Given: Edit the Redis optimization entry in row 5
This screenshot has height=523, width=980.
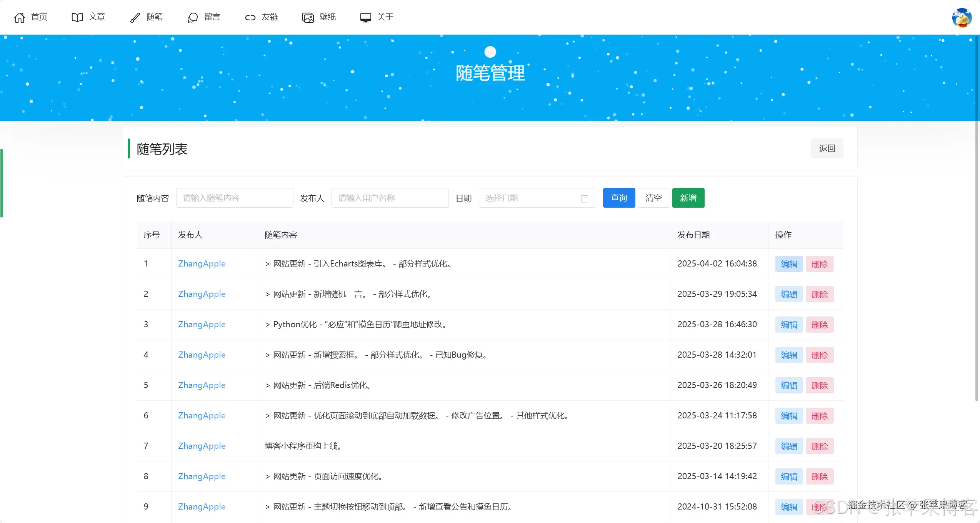Looking at the screenshot, I should coord(788,385).
